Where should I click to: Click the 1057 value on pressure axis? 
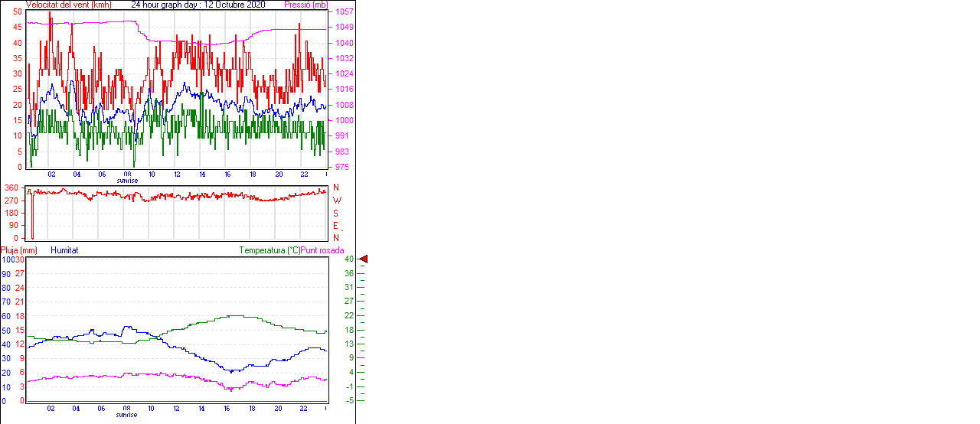[345, 12]
